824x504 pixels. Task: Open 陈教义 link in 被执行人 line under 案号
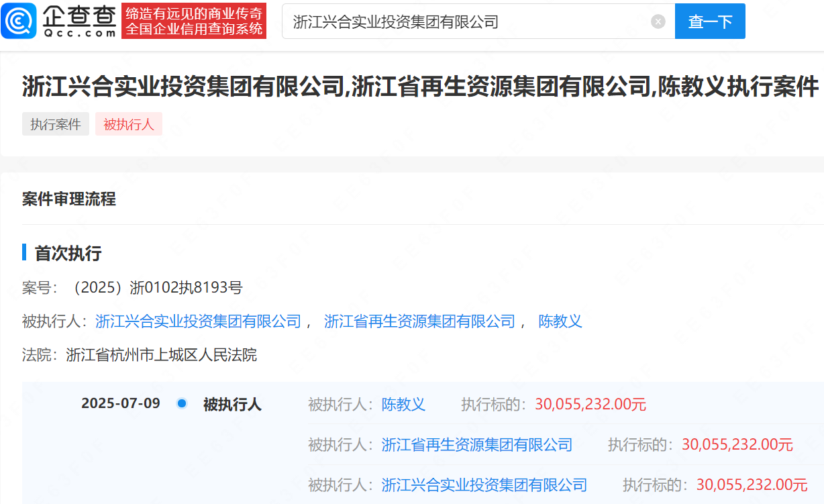560,321
